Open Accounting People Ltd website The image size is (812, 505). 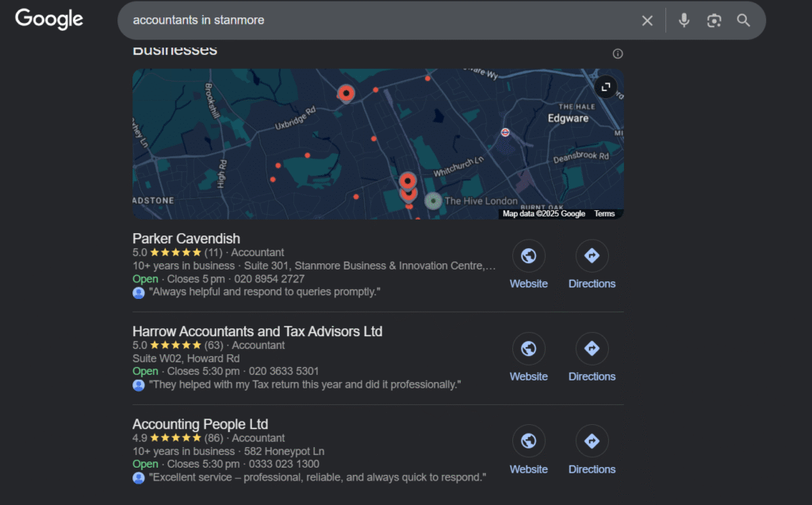click(x=528, y=451)
